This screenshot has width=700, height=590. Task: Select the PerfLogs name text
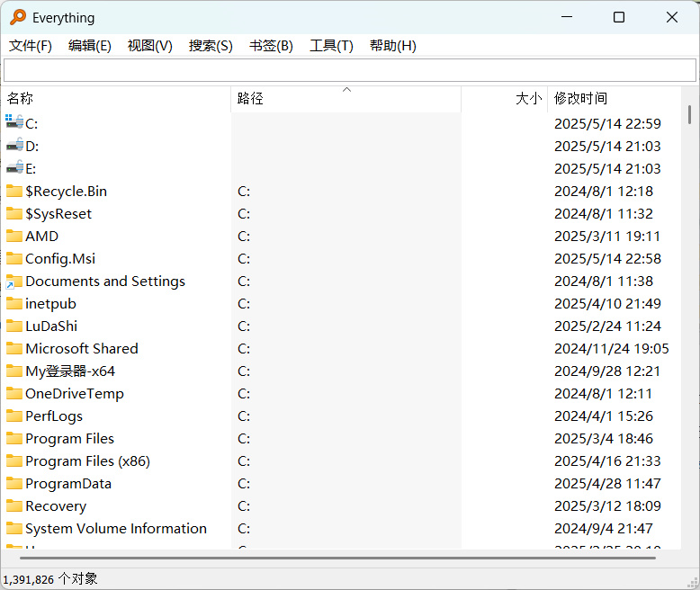point(54,416)
